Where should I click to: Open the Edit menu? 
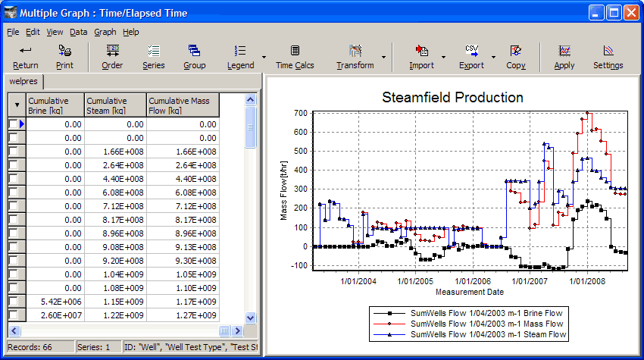(33, 32)
